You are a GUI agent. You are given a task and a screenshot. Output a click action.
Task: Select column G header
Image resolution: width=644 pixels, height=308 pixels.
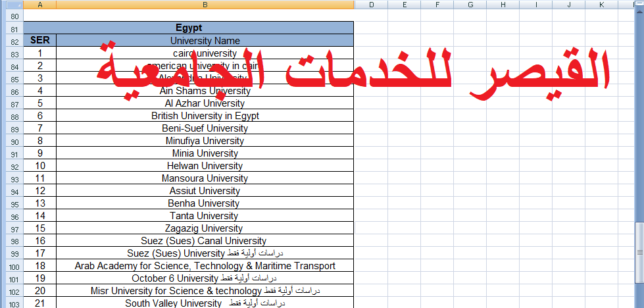[470, 5]
